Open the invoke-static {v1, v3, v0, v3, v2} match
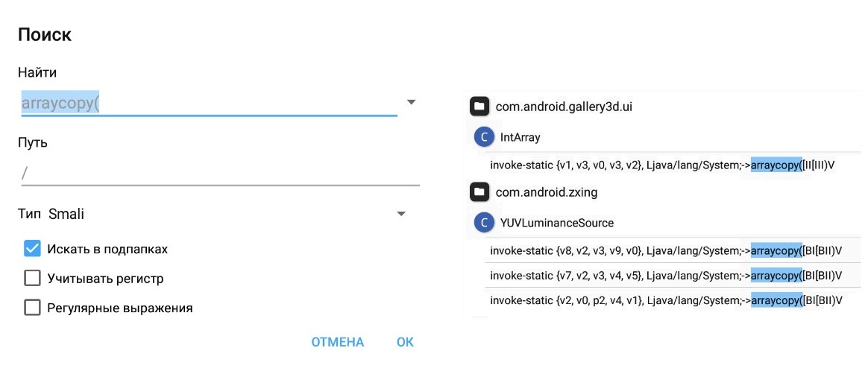The height and width of the screenshot is (380, 868). pyautogui.click(x=661, y=165)
